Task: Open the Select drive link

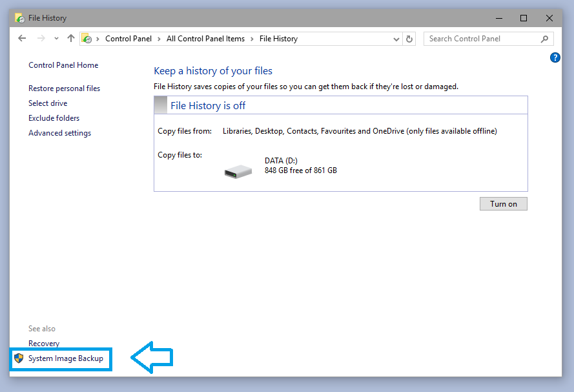Action: [48, 103]
